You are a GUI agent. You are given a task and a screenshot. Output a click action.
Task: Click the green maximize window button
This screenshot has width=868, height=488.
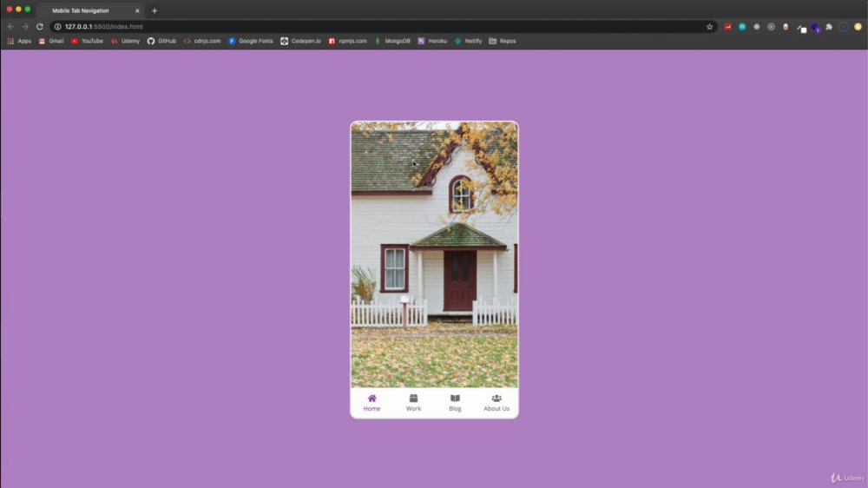(28, 10)
